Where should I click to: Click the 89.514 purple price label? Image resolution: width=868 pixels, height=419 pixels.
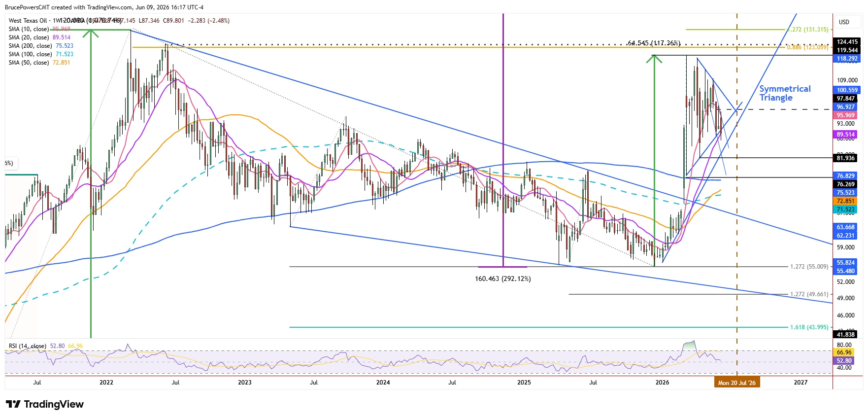846,135
